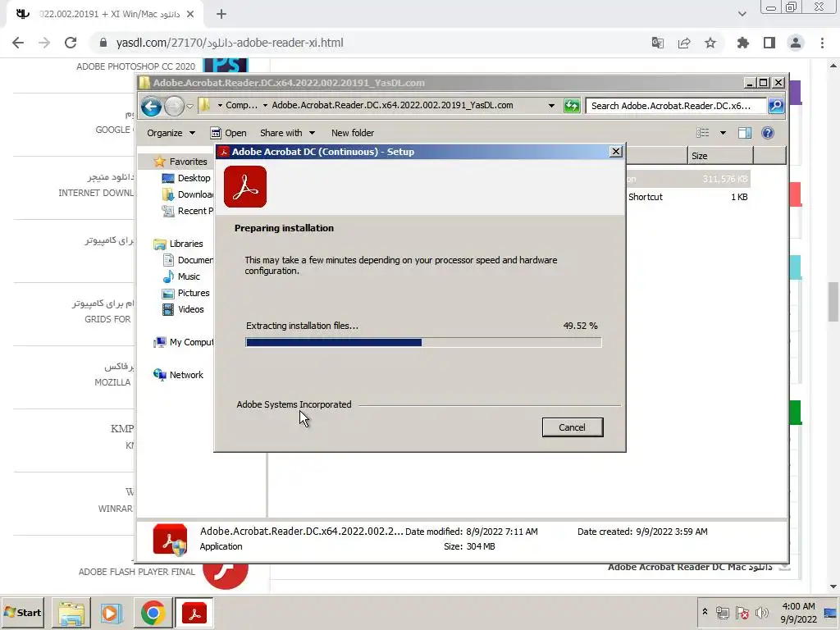Viewport: 840px width, 630px height.
Task: Open the Share with menu
Action: click(288, 133)
